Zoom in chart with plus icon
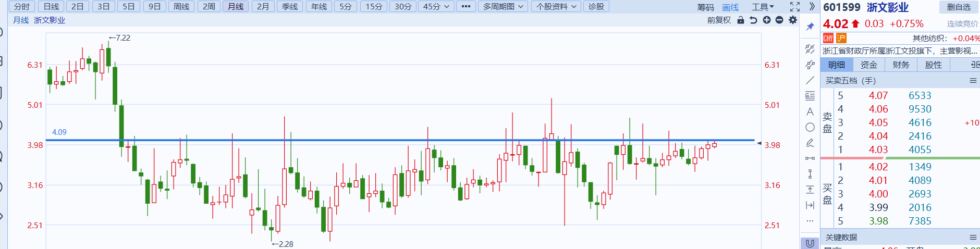 click(x=766, y=20)
